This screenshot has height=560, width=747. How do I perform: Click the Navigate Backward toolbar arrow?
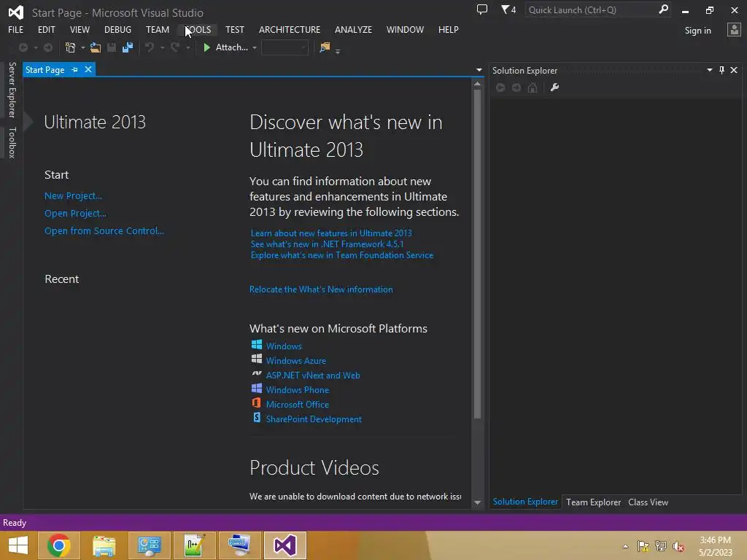(x=23, y=47)
